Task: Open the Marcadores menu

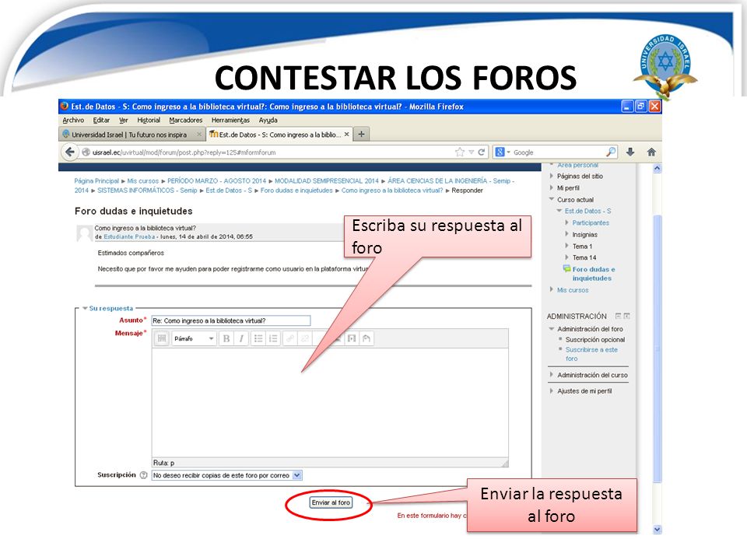Action: [x=186, y=120]
